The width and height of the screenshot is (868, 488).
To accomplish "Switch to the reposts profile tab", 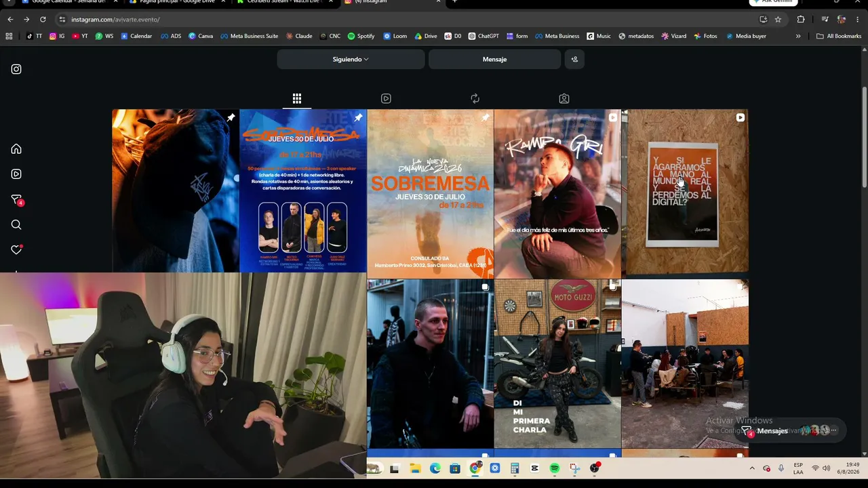I will click(x=475, y=99).
